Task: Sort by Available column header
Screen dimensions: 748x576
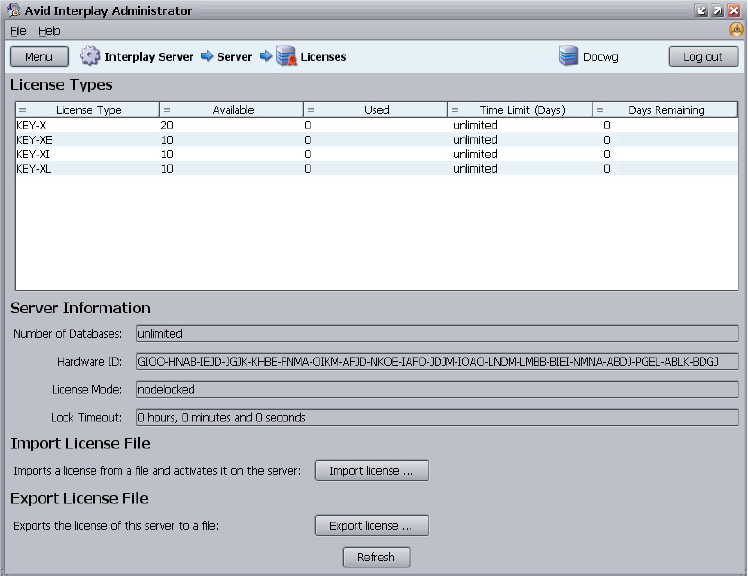Action: (232, 110)
